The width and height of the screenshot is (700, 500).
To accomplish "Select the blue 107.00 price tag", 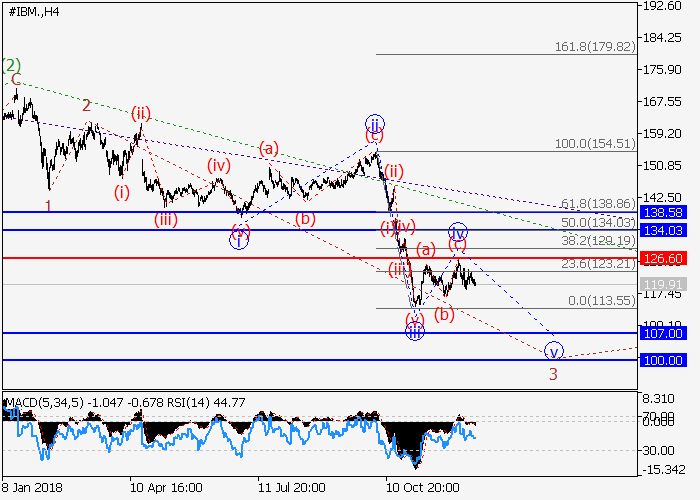I will click(x=663, y=333).
